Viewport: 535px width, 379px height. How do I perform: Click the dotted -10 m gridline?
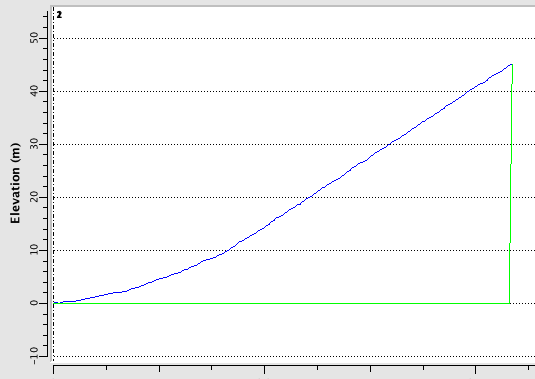(294, 356)
